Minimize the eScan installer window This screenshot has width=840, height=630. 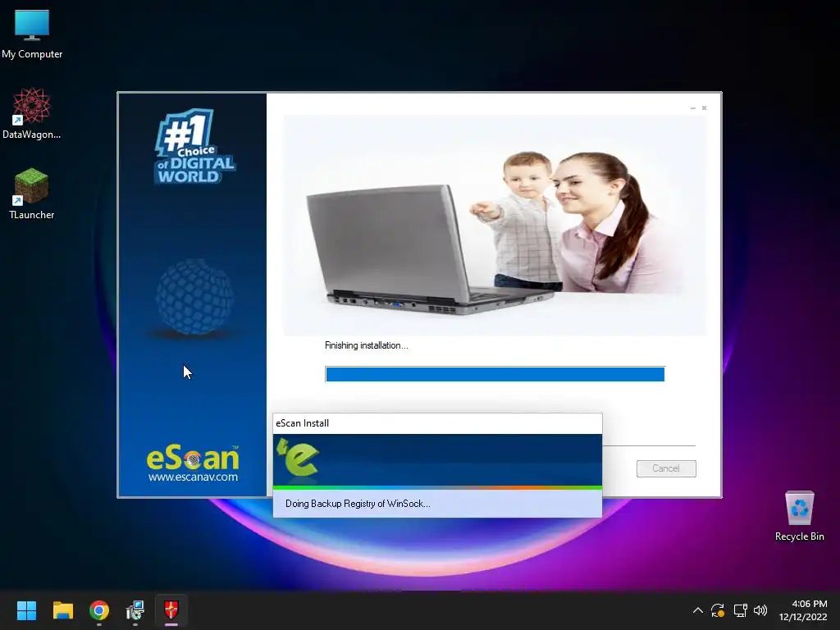692,108
